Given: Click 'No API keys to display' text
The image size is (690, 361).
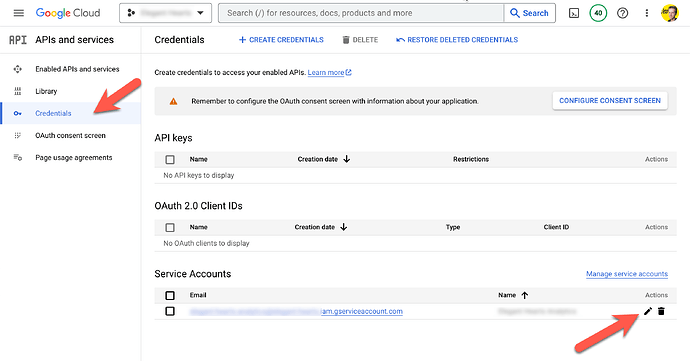Looking at the screenshot, I should point(199,175).
